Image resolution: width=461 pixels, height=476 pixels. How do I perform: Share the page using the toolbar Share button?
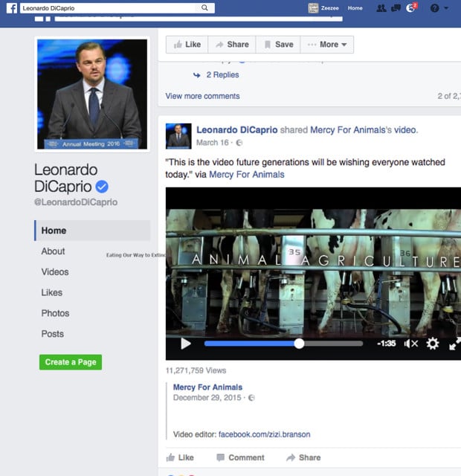[232, 45]
